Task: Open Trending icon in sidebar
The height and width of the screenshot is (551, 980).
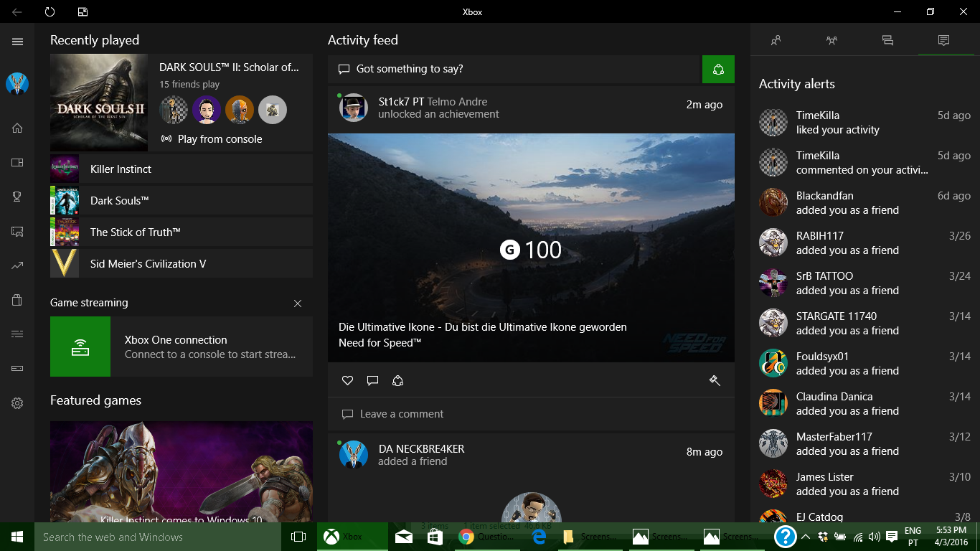Action: click(17, 265)
